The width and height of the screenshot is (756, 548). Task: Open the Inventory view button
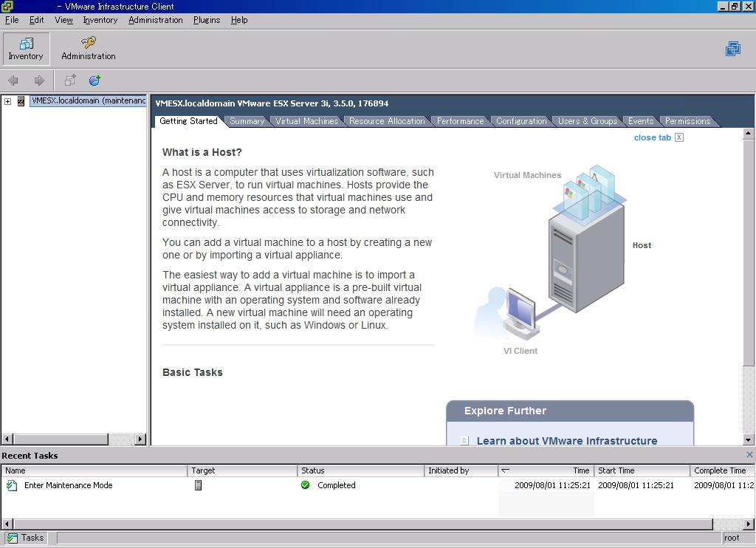pyautogui.click(x=26, y=49)
